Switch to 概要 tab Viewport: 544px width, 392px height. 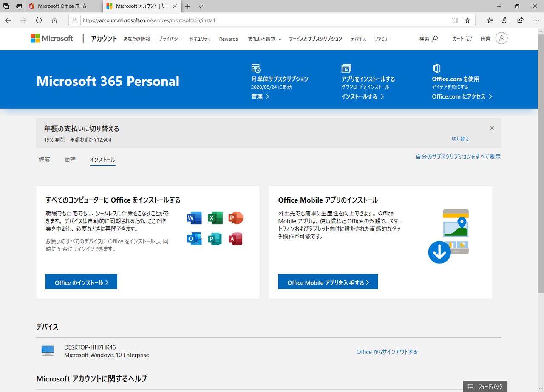point(44,160)
